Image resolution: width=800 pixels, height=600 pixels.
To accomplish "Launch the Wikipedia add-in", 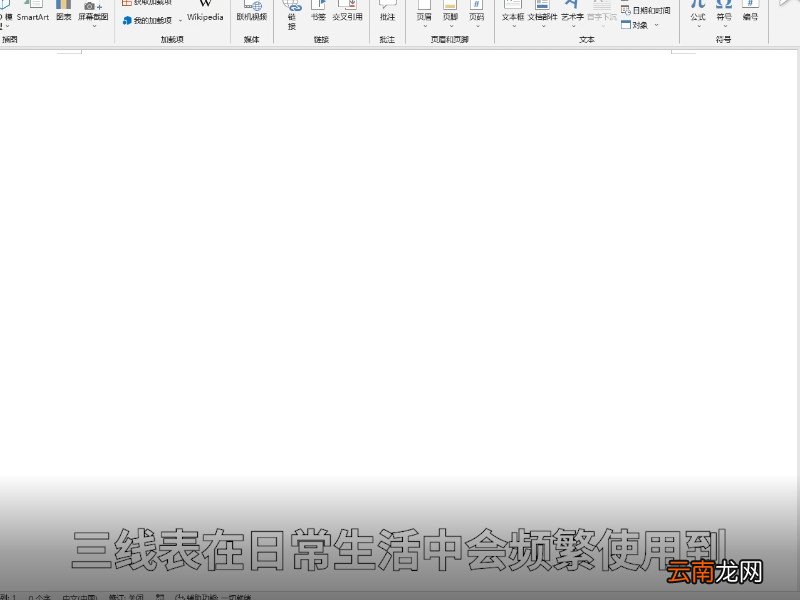I will click(205, 11).
